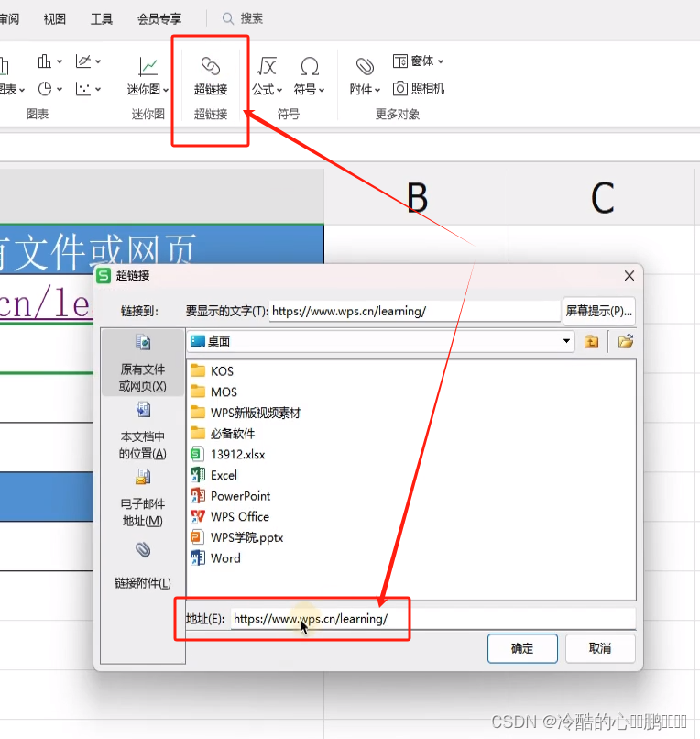Click the 地址(E) address field
Image resolution: width=700 pixels, height=739 pixels.
pos(432,618)
